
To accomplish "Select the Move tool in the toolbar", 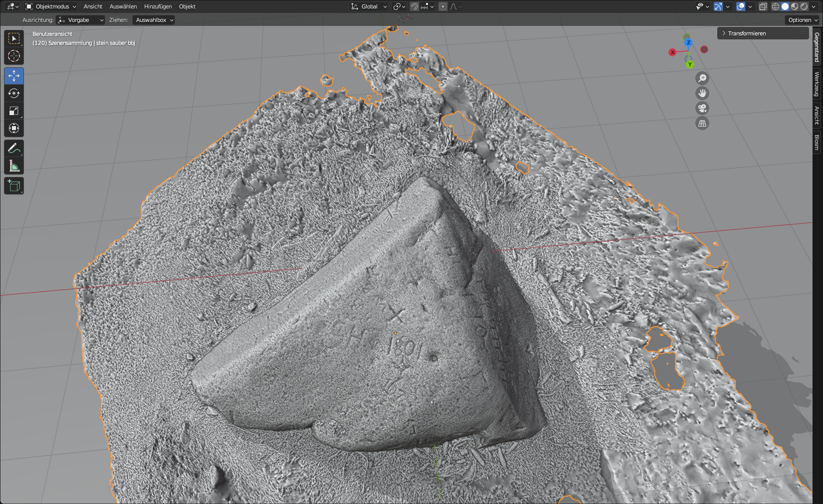I will click(x=14, y=76).
